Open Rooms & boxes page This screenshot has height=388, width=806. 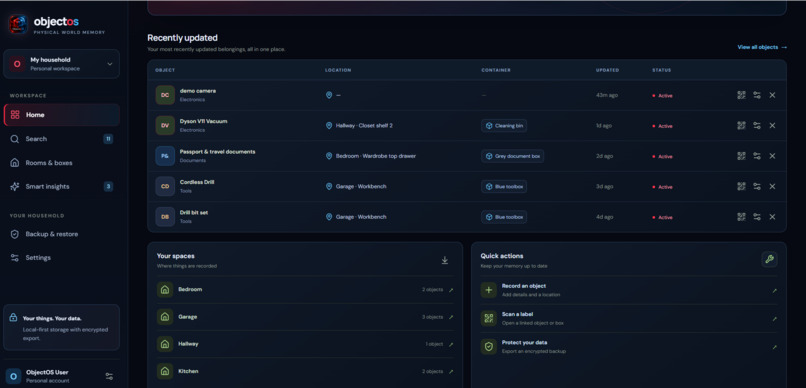point(62,163)
